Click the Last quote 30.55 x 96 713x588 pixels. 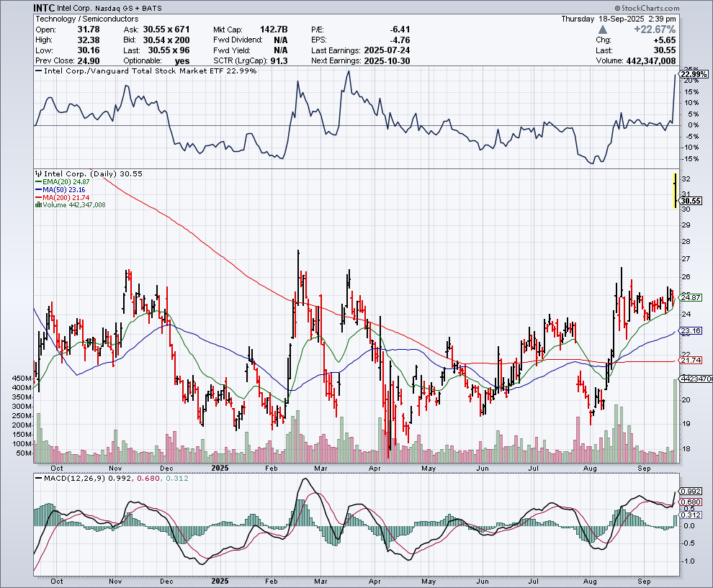(169, 50)
